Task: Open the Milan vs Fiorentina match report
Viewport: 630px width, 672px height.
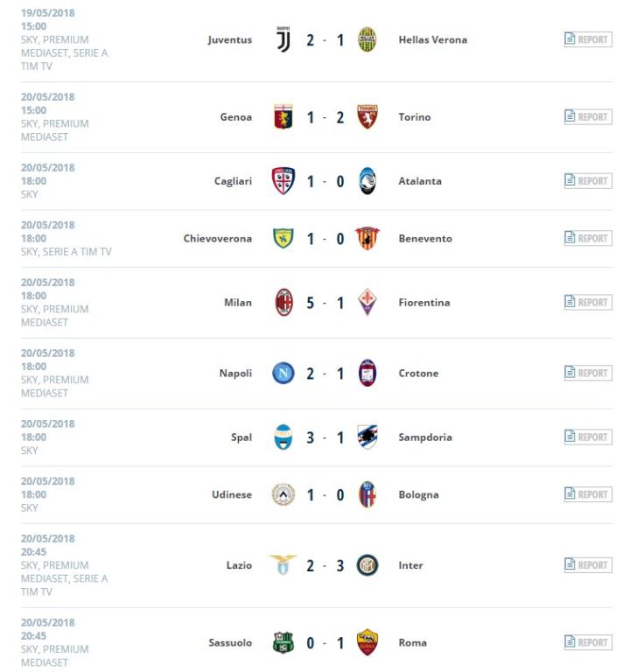Action: 587,303
